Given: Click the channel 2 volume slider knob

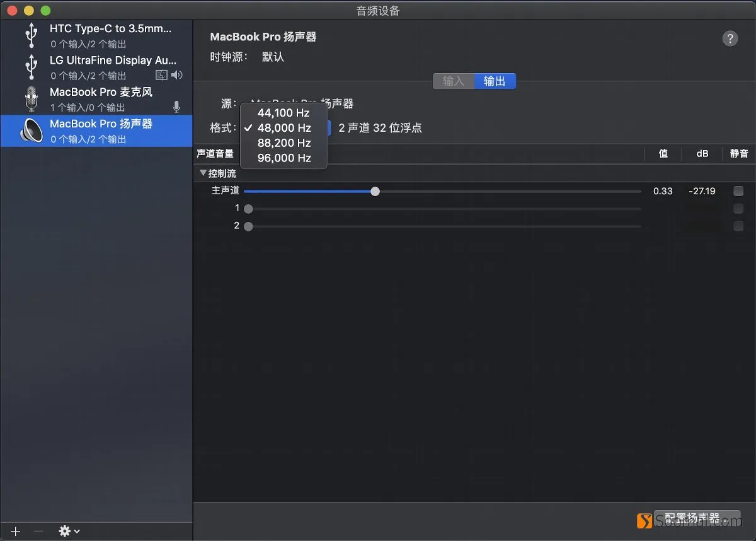Looking at the screenshot, I should (248, 226).
